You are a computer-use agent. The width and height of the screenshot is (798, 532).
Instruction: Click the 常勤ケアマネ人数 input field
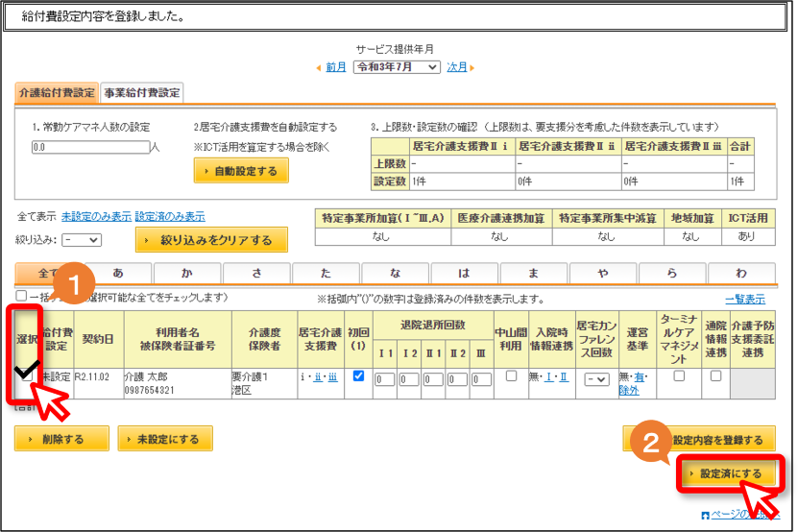coord(90,147)
